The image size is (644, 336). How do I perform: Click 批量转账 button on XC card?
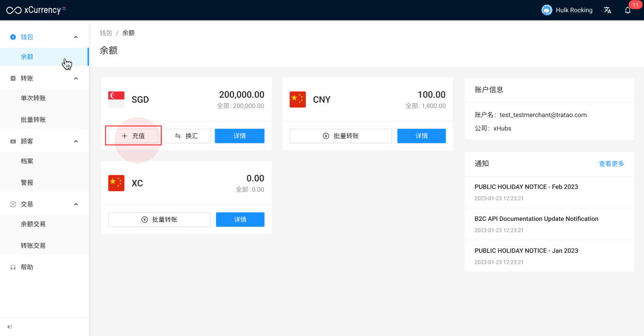click(159, 219)
